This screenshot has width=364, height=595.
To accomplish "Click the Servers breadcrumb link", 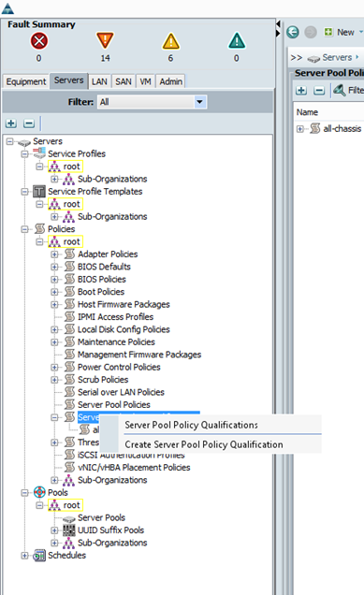I will (x=337, y=57).
